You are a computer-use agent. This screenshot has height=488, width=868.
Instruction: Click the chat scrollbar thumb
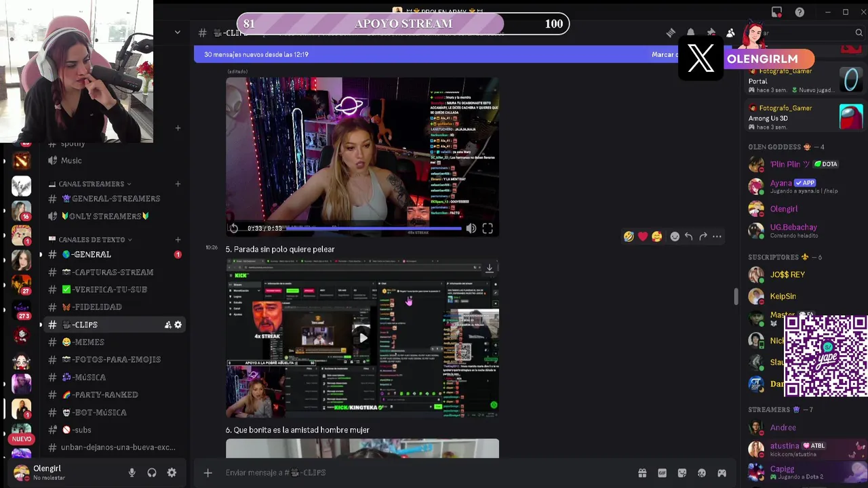[x=736, y=296]
